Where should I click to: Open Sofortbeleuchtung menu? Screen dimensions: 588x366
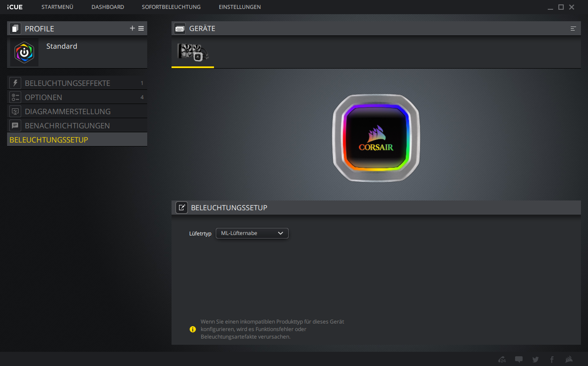tap(171, 7)
